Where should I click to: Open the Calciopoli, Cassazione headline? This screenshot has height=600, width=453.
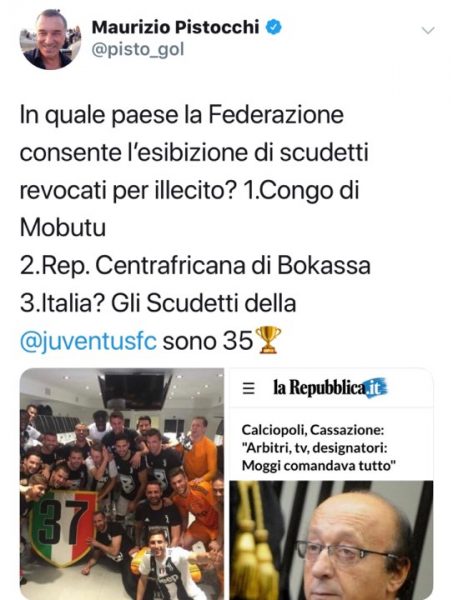pos(318,448)
